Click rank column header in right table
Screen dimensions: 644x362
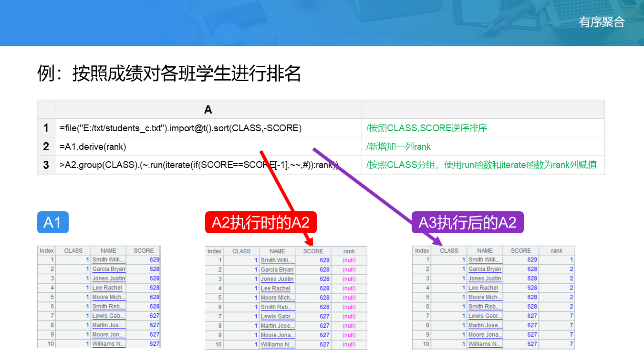tap(557, 250)
